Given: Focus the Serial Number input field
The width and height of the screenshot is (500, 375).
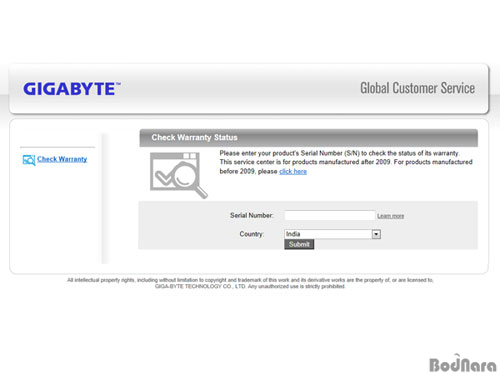Looking at the screenshot, I should click(x=330, y=215).
